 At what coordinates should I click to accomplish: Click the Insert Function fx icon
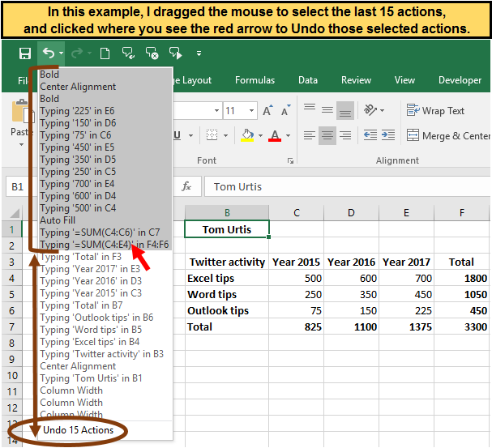tap(186, 186)
